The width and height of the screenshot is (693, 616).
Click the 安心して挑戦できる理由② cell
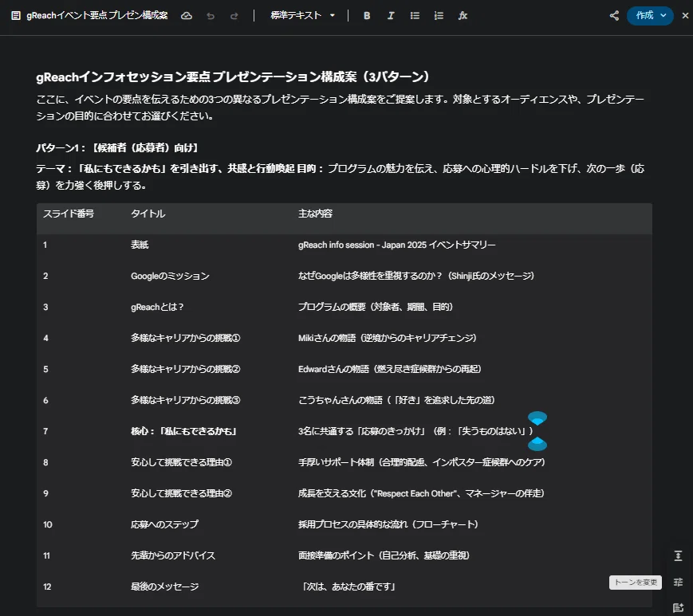point(181,493)
